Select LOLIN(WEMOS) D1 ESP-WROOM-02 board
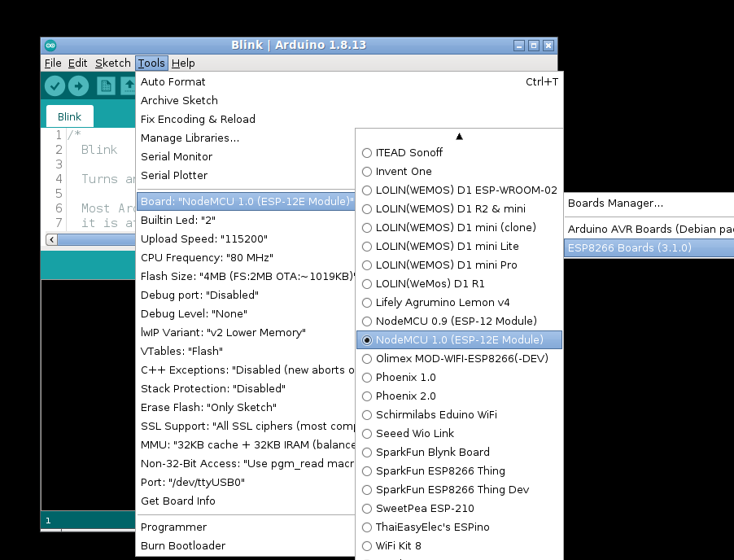This screenshot has height=560, width=734. click(459, 190)
